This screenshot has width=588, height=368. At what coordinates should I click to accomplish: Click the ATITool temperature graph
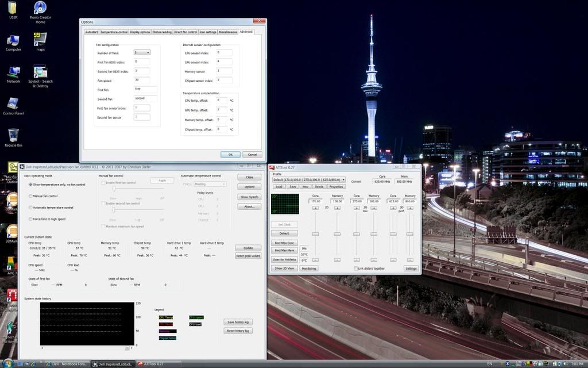[x=285, y=204]
